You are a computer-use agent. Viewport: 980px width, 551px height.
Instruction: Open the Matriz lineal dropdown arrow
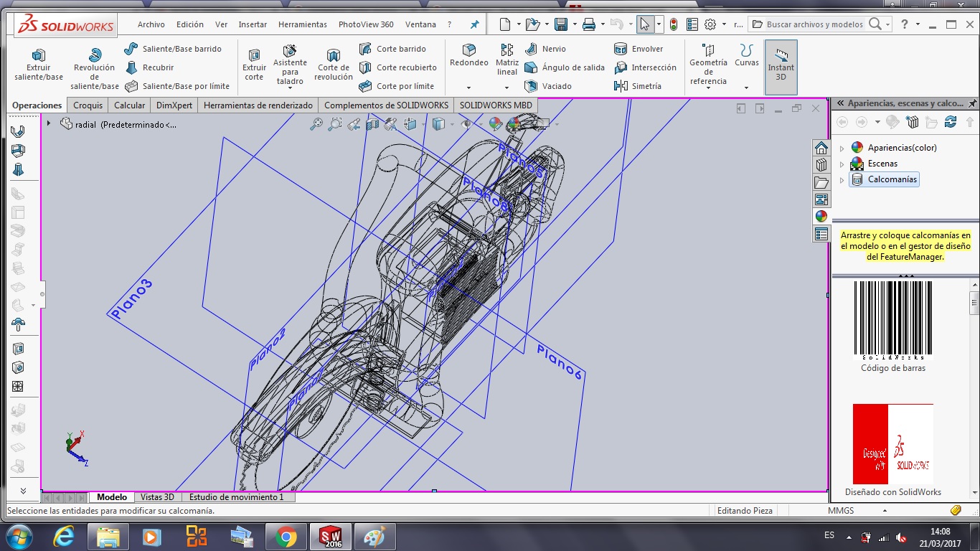pyautogui.click(x=507, y=88)
